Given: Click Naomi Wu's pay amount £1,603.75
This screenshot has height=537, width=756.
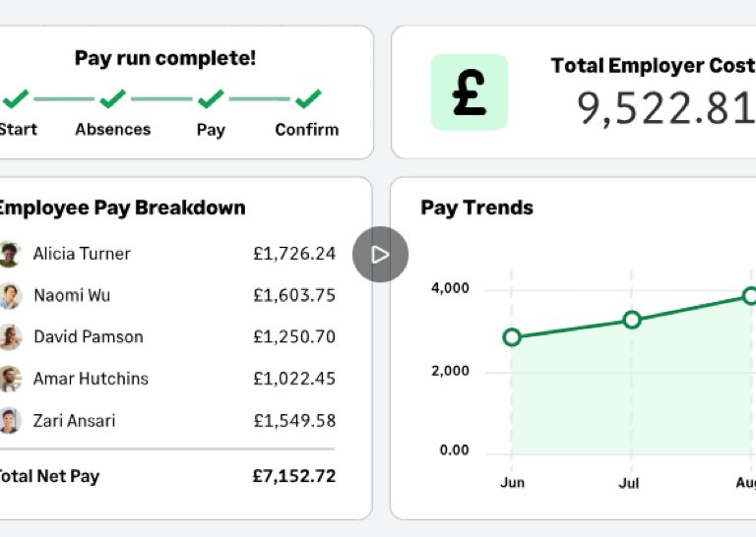Looking at the screenshot, I should 294,295.
